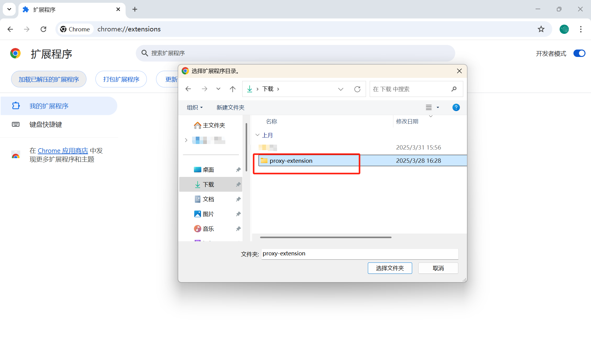The image size is (591, 364).
Task: Click the refresh icon in file dialog
Action: 357,89
